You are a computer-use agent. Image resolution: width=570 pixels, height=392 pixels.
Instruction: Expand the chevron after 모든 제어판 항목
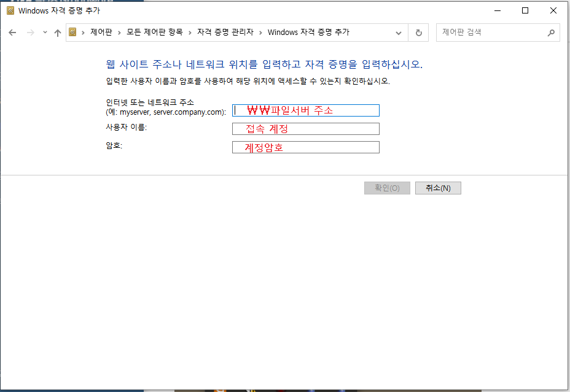pyautogui.click(x=190, y=33)
